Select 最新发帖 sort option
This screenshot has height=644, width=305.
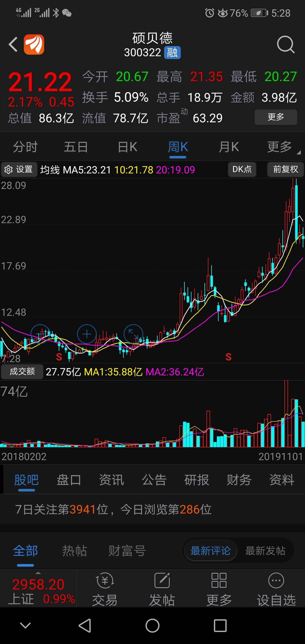tap(265, 551)
